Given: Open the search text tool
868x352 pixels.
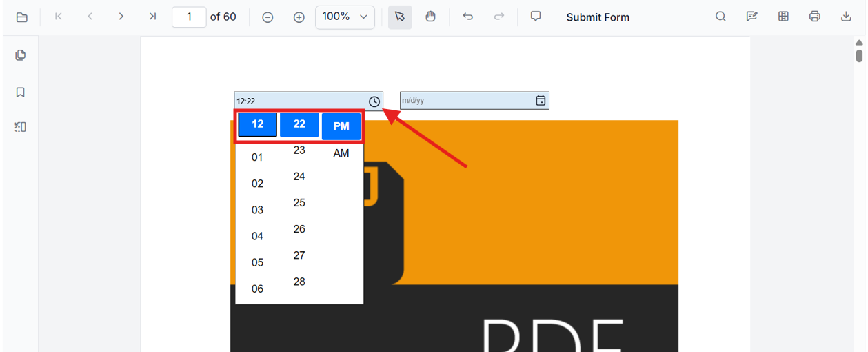Looking at the screenshot, I should pos(720,17).
